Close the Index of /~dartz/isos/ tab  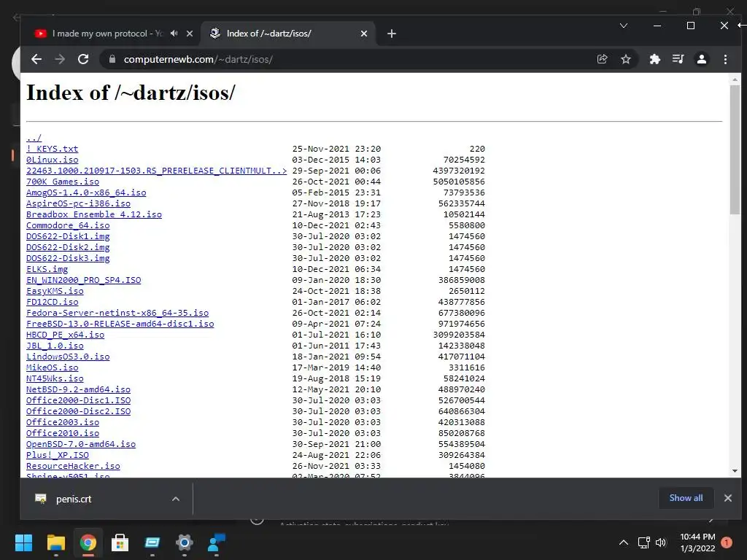[364, 34]
